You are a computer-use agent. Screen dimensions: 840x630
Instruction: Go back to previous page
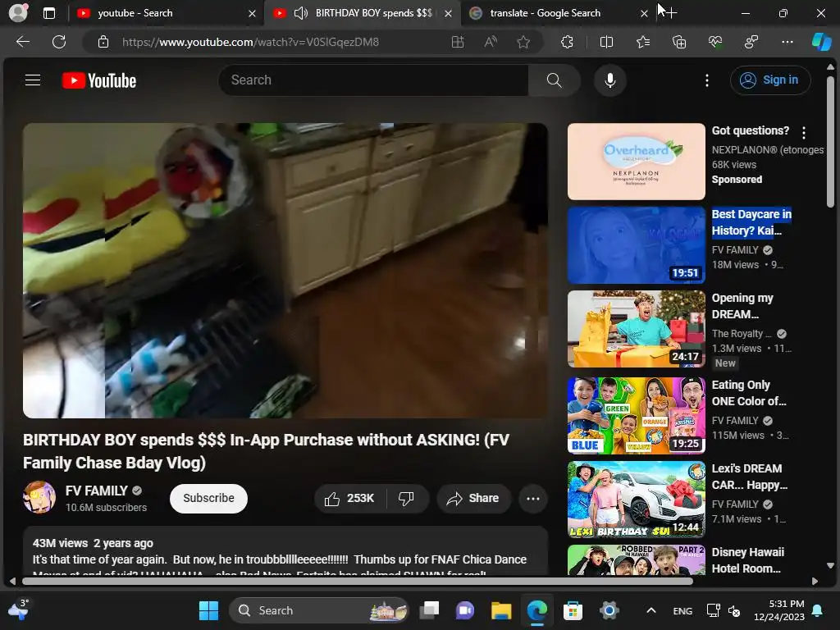22,42
